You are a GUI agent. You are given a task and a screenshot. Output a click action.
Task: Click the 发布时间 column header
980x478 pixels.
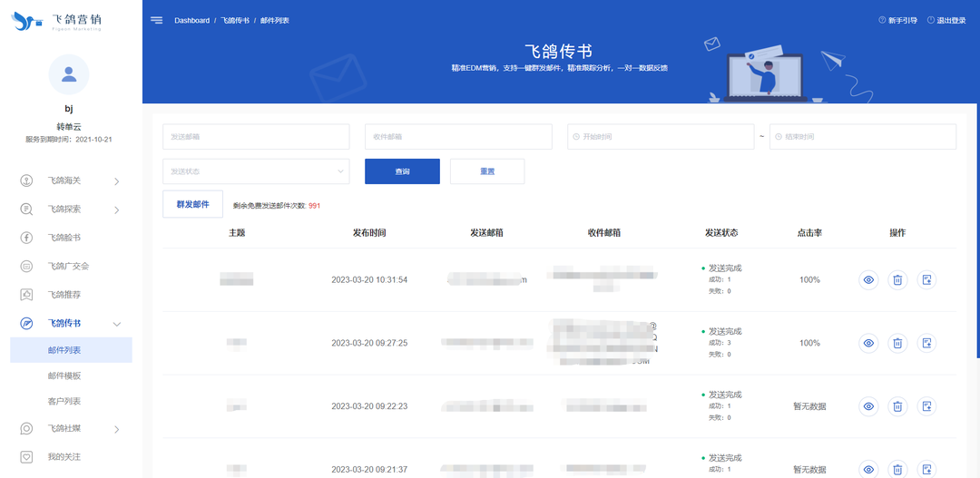tap(369, 232)
